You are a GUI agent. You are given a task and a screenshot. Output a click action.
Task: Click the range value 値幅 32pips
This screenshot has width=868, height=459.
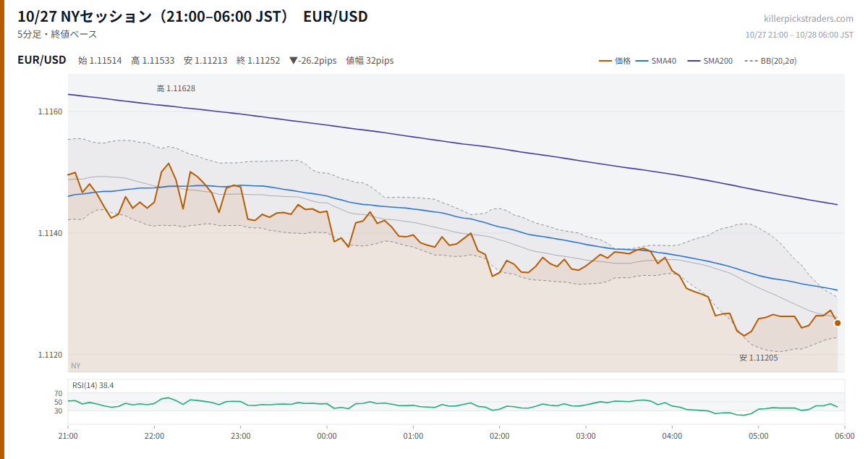370,60
